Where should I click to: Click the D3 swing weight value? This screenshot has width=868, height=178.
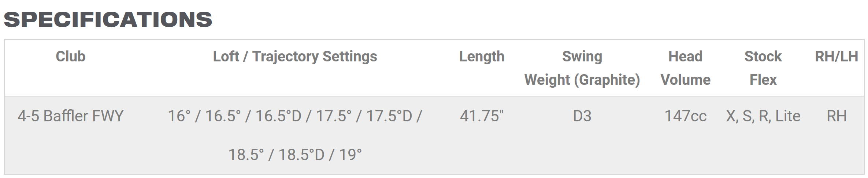click(x=582, y=116)
